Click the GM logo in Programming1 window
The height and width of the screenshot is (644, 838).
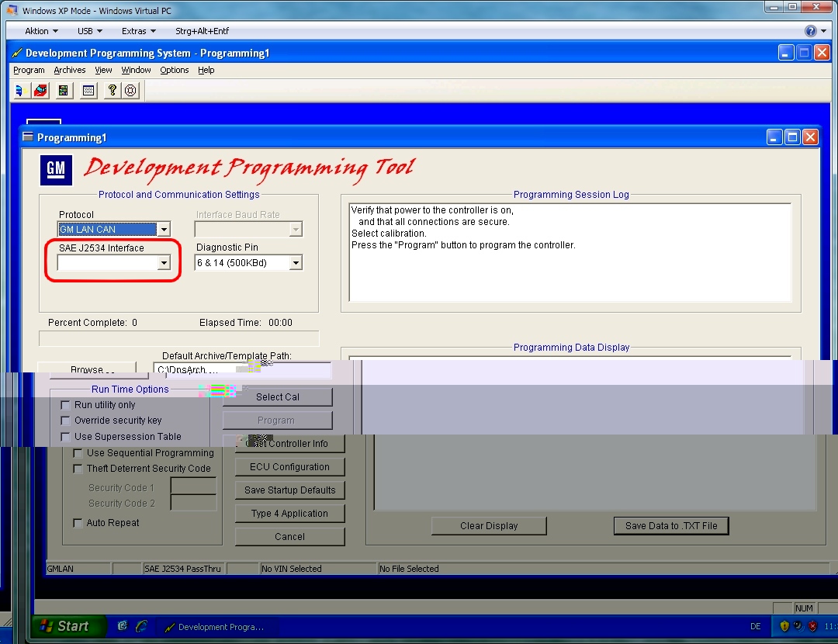(56, 170)
